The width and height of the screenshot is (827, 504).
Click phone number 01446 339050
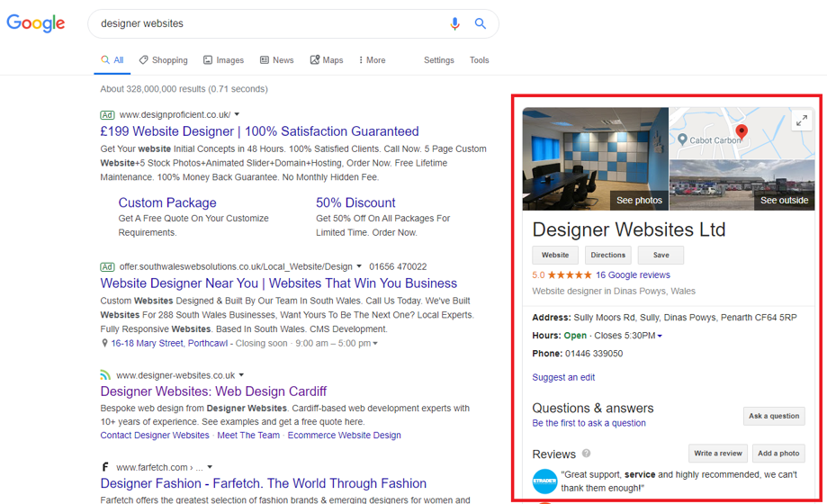[x=594, y=354]
